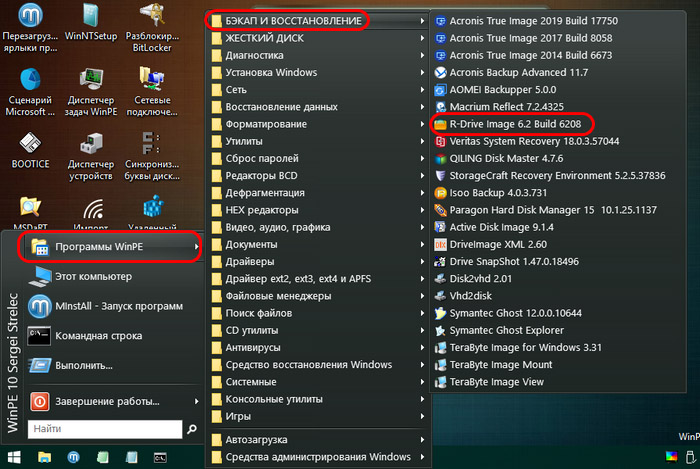
Task: Focus the Найти search field
Action: coord(105,429)
